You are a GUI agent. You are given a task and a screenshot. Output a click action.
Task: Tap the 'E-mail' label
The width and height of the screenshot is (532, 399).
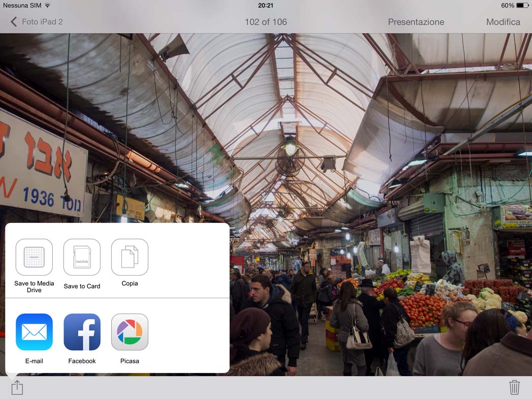(34, 361)
